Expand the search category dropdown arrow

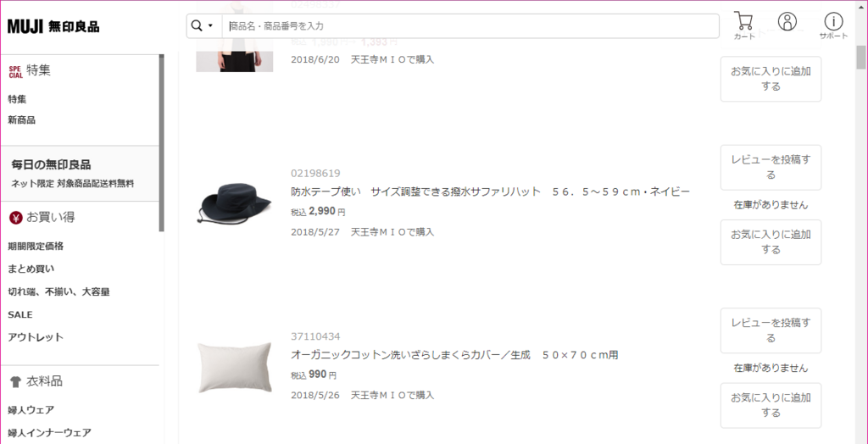[210, 26]
